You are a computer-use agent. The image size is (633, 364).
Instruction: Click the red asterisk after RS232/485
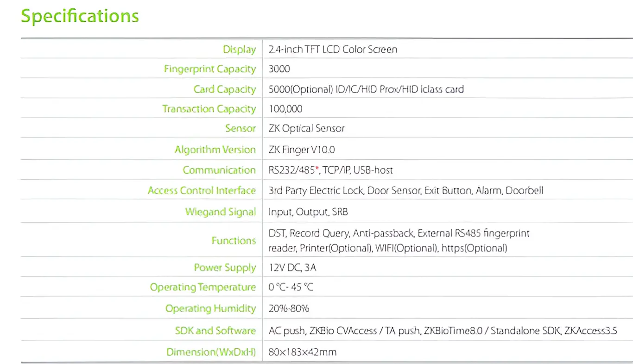point(317,169)
